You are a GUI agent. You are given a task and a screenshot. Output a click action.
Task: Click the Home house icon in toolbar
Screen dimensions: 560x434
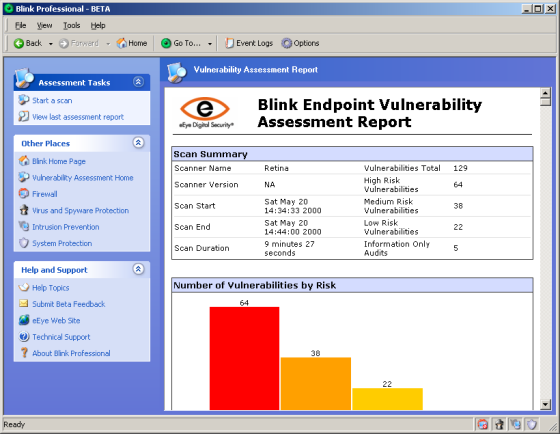(122, 43)
